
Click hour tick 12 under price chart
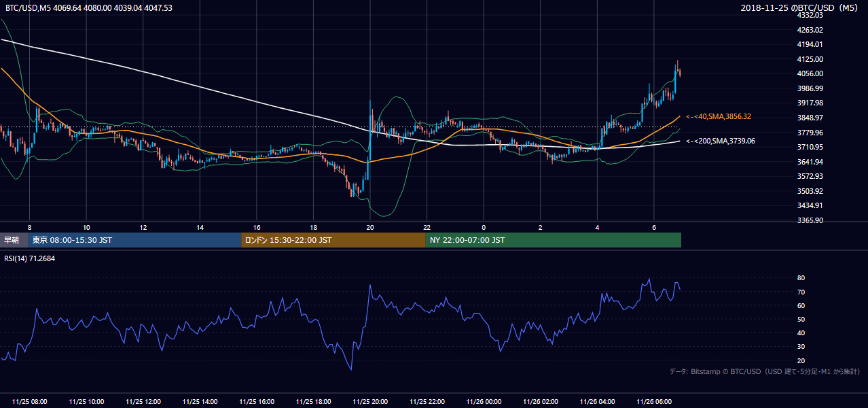coord(143,227)
